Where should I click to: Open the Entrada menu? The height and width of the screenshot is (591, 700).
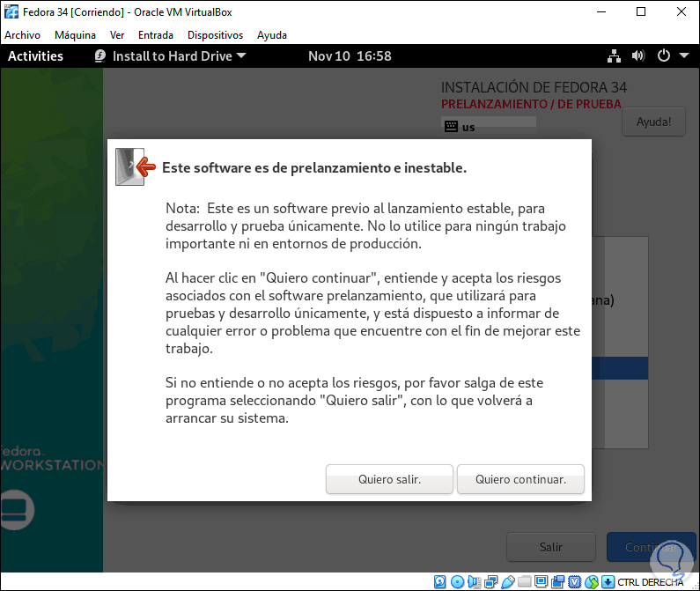pyautogui.click(x=155, y=35)
